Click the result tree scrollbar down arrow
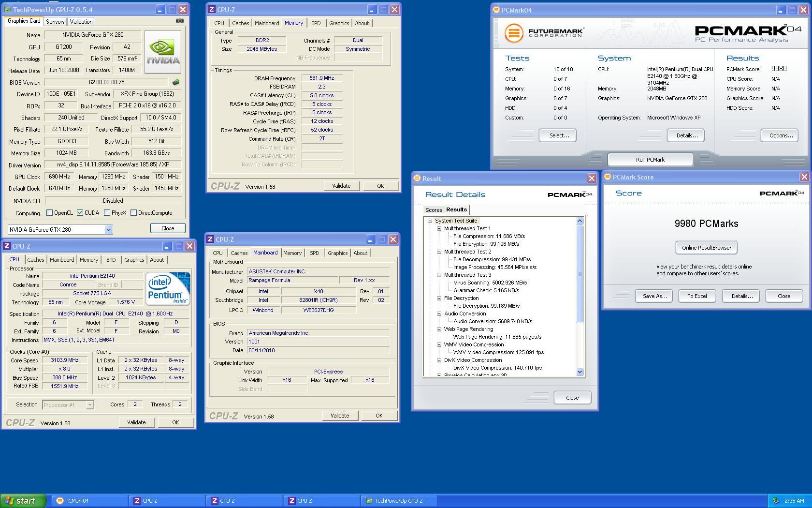This screenshot has height=508, width=812. click(580, 372)
